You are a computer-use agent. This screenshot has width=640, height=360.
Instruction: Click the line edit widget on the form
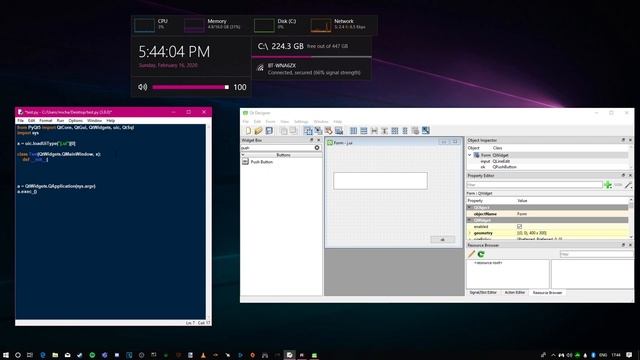pos(380,181)
